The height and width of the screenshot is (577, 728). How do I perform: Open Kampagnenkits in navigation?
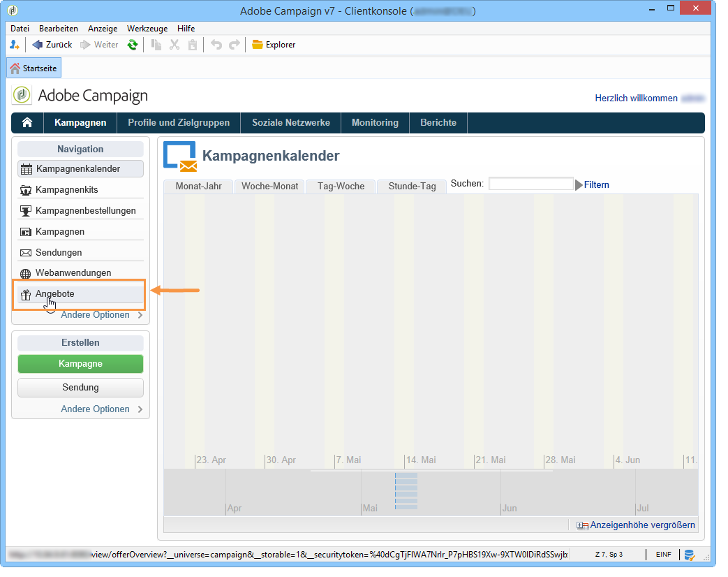tap(80, 189)
